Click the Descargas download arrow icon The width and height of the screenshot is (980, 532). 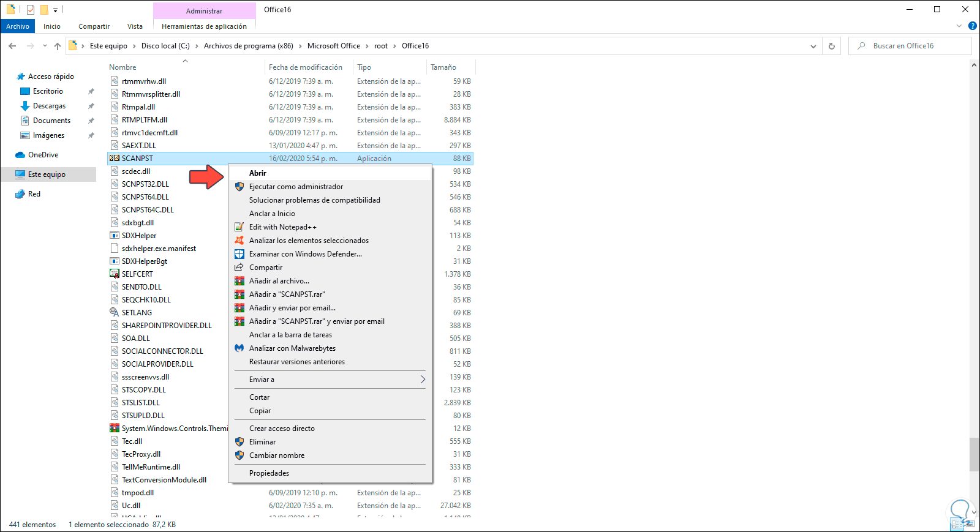point(25,106)
